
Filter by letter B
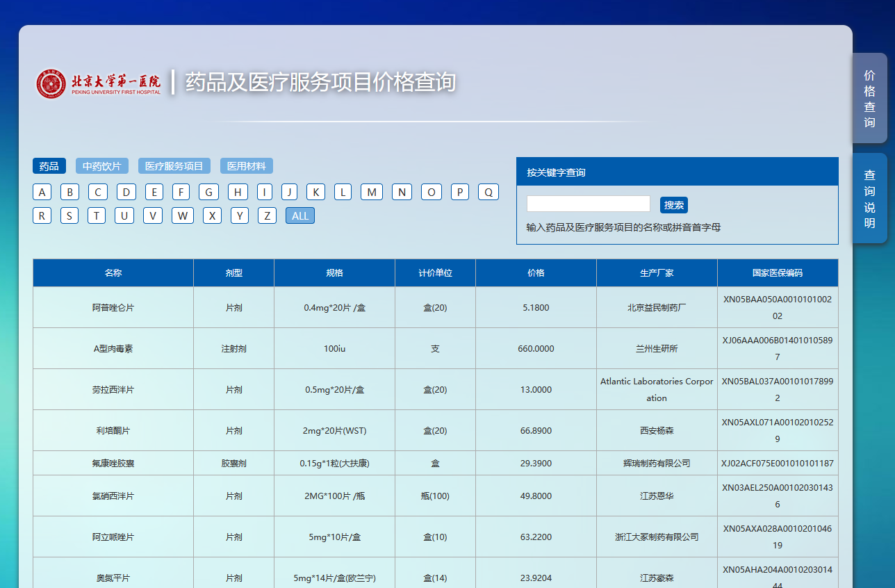[69, 193]
